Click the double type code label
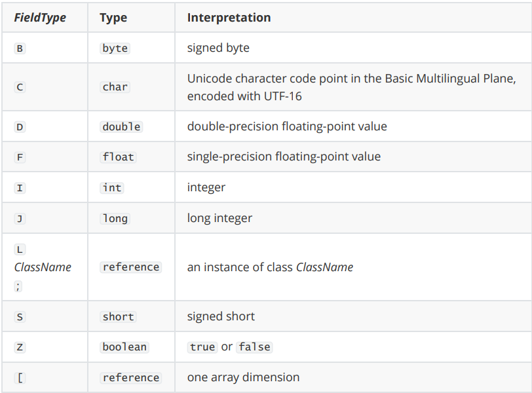 121,126
